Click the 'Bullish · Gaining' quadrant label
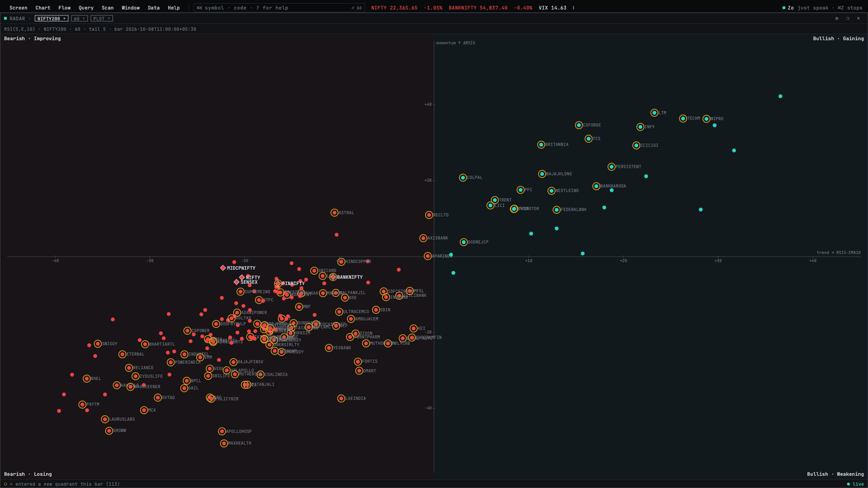The height and width of the screenshot is (488, 868). coord(838,38)
